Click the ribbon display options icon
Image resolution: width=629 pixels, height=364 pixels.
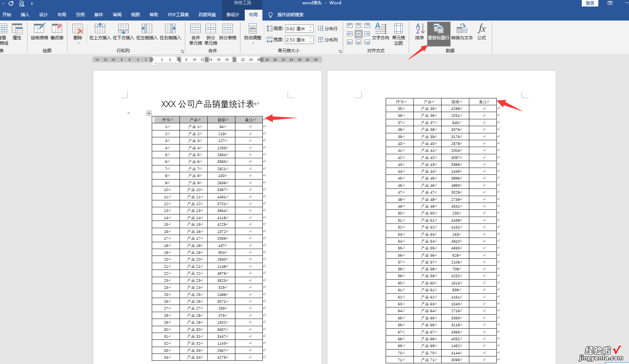point(610,3)
